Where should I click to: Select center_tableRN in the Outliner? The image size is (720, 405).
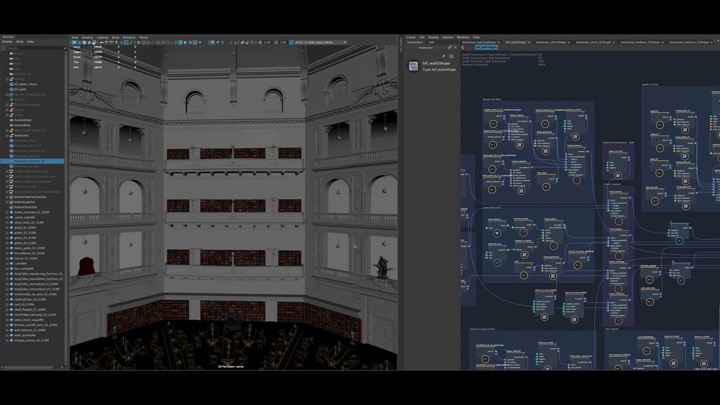tap(25, 217)
